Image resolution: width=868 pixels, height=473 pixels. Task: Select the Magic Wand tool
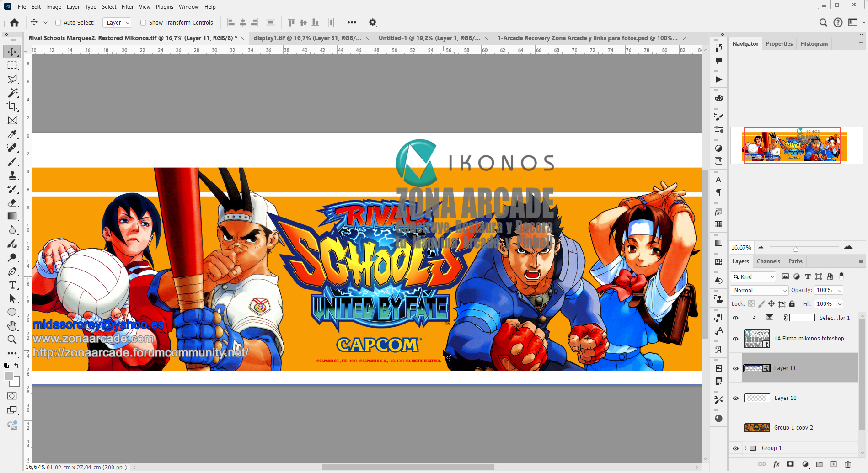tap(12, 93)
